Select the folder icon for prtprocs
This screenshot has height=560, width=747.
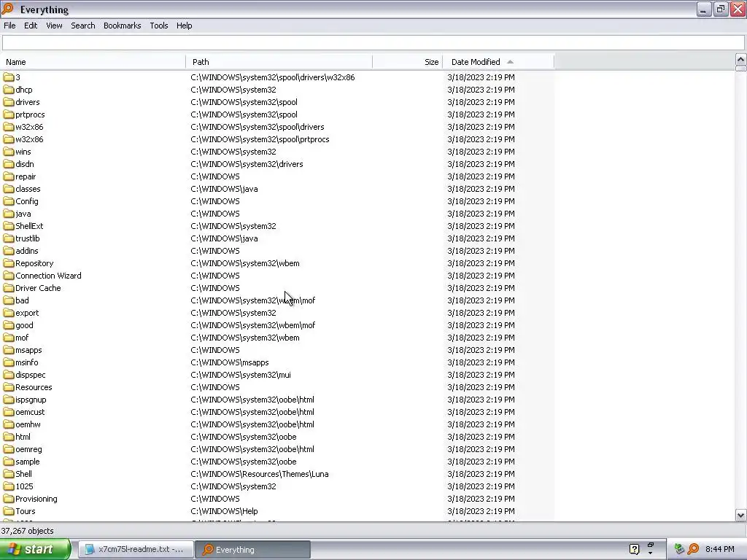(9, 114)
